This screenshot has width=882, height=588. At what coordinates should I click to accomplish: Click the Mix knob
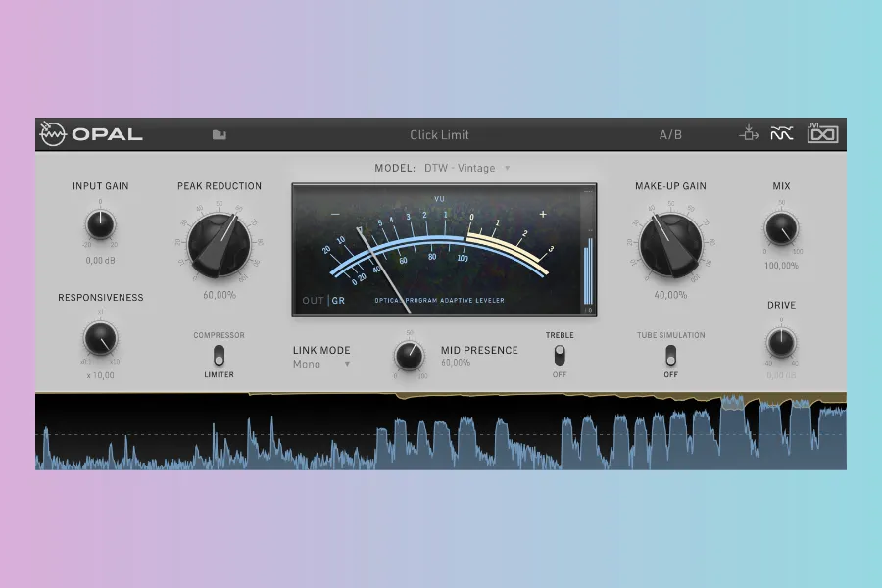point(781,228)
